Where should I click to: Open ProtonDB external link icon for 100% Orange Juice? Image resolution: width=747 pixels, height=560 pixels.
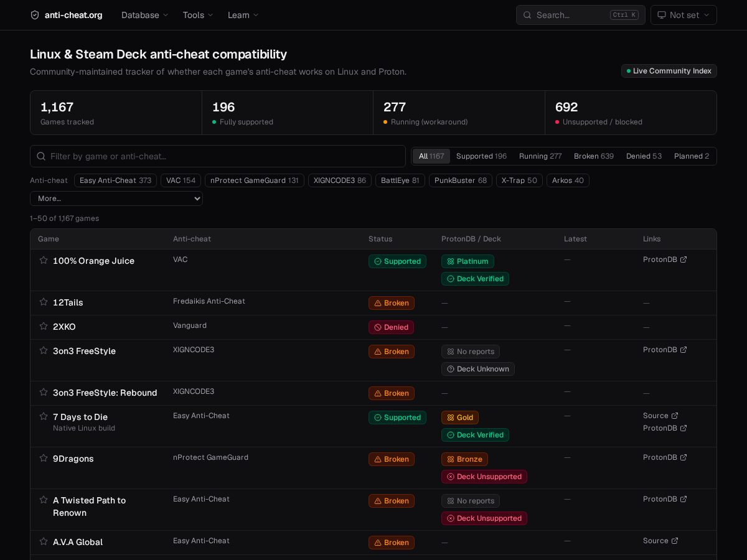(x=684, y=259)
